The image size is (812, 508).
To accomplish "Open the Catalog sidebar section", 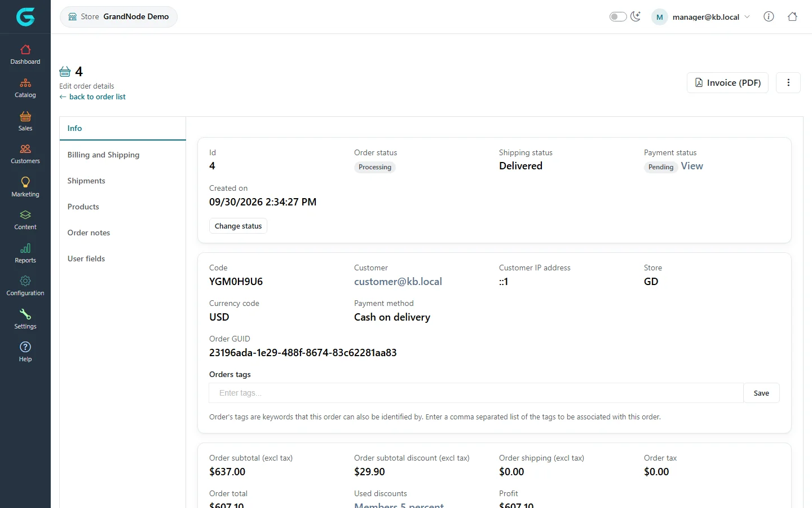I will coord(25,88).
